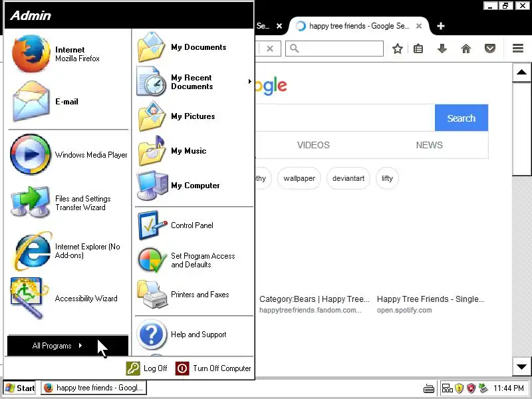Viewport: 532px width, 399px height.
Task: Click the Google search text box
Action: 344,118
